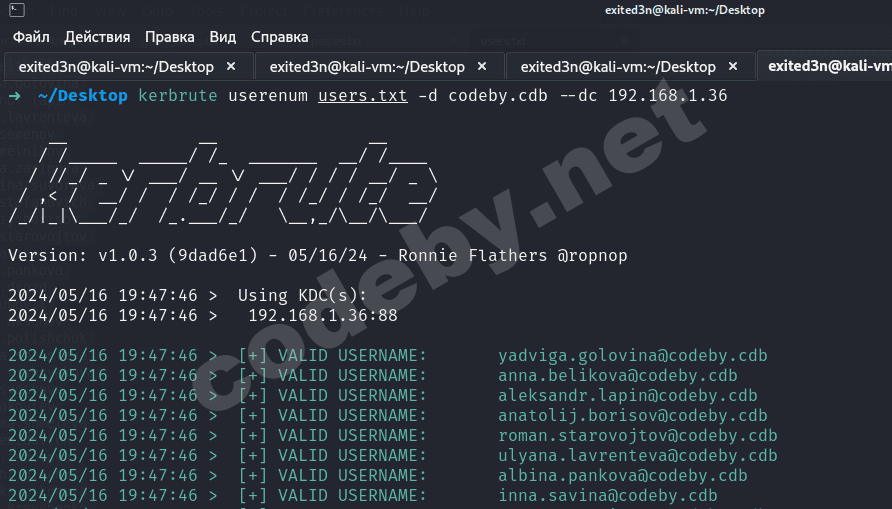This screenshot has height=509, width=892.
Task: Click the 192.168.1.36 address in the command
Action: click(667, 96)
